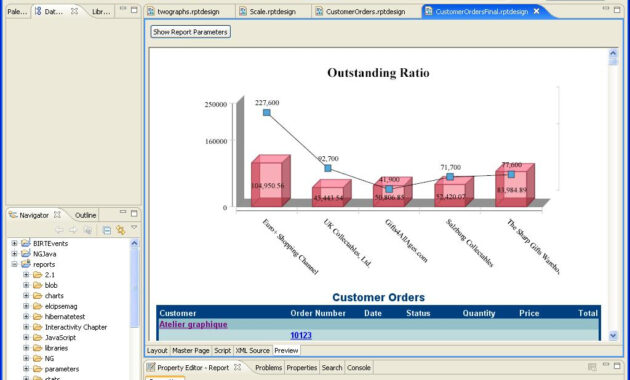Click the Scale.rptdesign file icon

pyautogui.click(x=243, y=11)
